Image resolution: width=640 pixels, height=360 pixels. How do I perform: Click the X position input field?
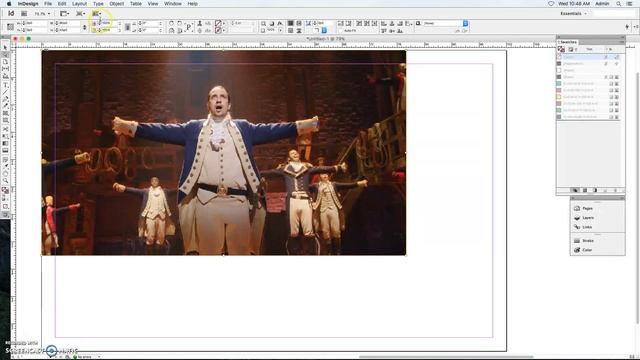pos(35,23)
